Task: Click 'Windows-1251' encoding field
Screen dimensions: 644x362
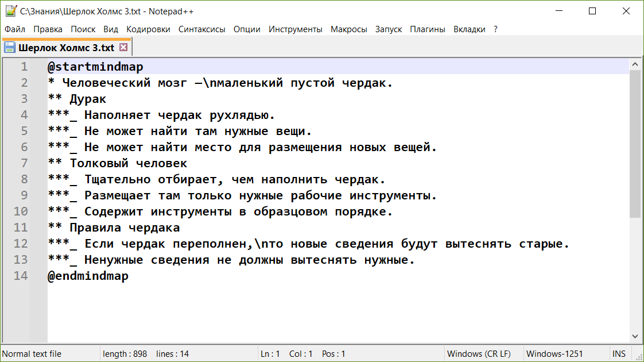Action: pyautogui.click(x=554, y=354)
